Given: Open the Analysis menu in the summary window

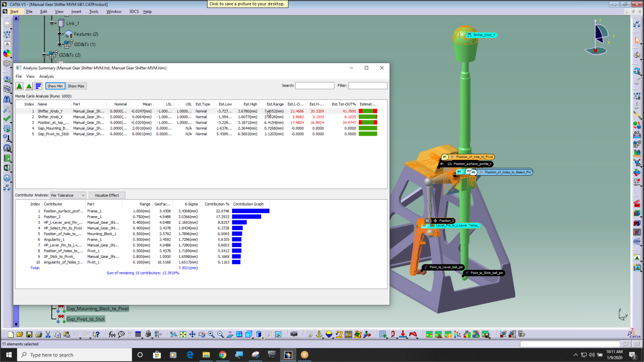Looking at the screenshot, I should [46, 76].
